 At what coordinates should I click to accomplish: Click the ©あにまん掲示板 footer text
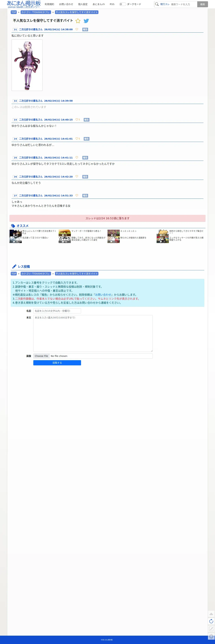coord(107,640)
